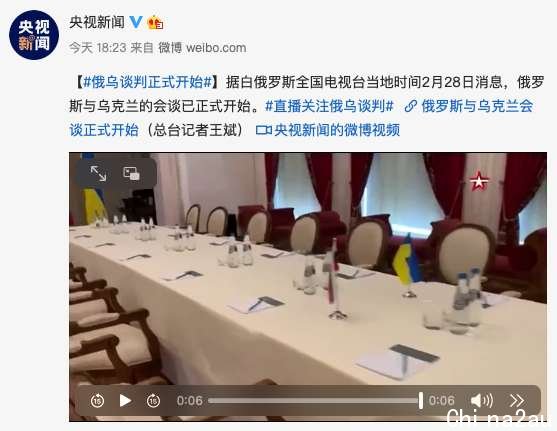Open the 央视新闻 profile avatar

(34, 35)
